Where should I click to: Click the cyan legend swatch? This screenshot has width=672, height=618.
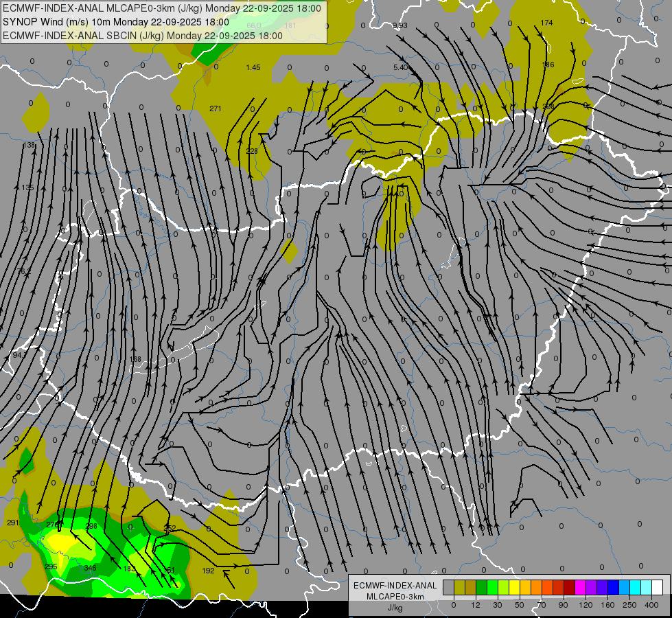(x=636, y=587)
